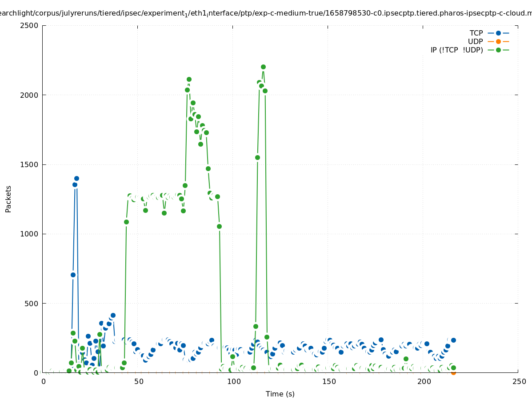Screen dimensions: 532x400
Task: Click the orange UDP legend marker
Action: [498, 41]
